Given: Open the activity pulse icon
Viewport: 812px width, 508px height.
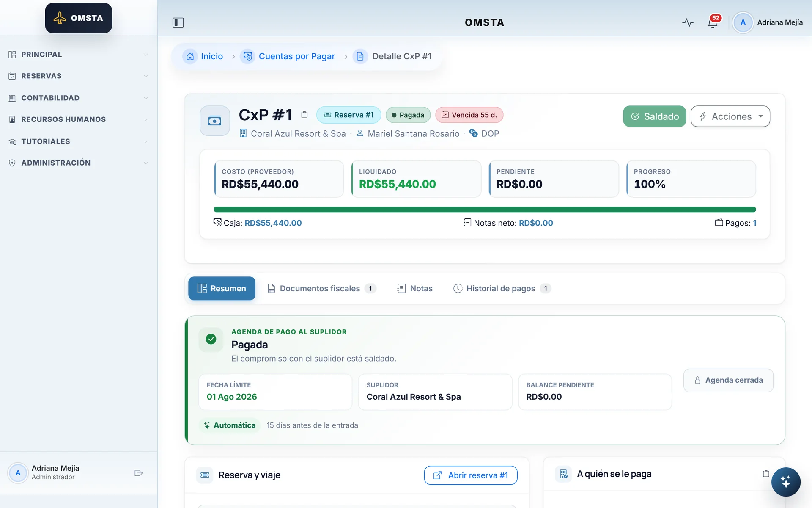Looking at the screenshot, I should click(x=688, y=22).
